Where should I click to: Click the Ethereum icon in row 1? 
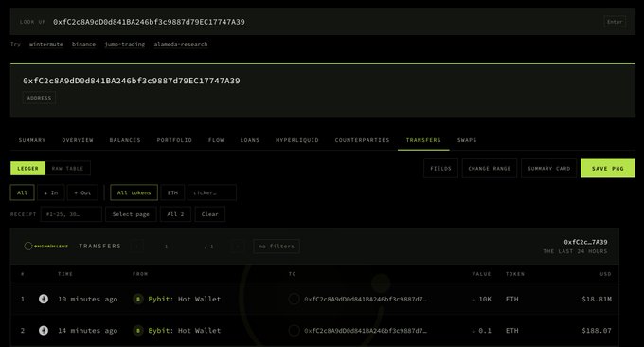(x=44, y=299)
